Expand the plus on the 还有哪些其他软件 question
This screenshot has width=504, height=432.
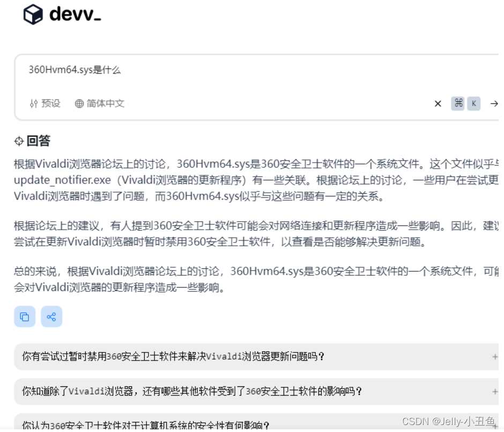(495, 392)
